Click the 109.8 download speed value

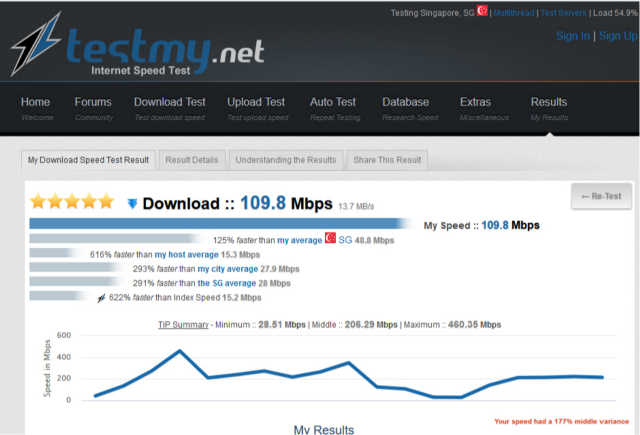(x=263, y=203)
